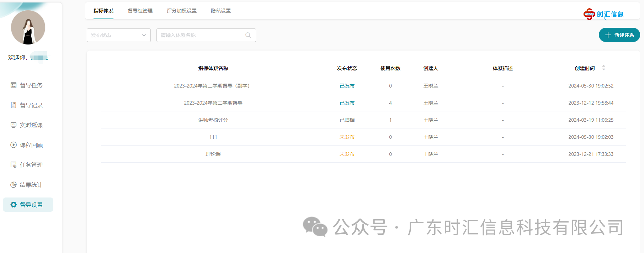Screen dimensions: 644x253
Task: Click timestamp 2024-05-30 19:02:03
Action: [x=591, y=137]
